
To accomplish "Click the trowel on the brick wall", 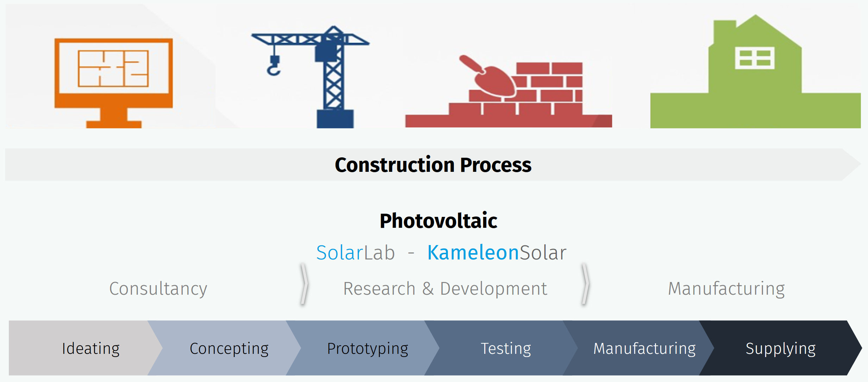I will (x=488, y=76).
